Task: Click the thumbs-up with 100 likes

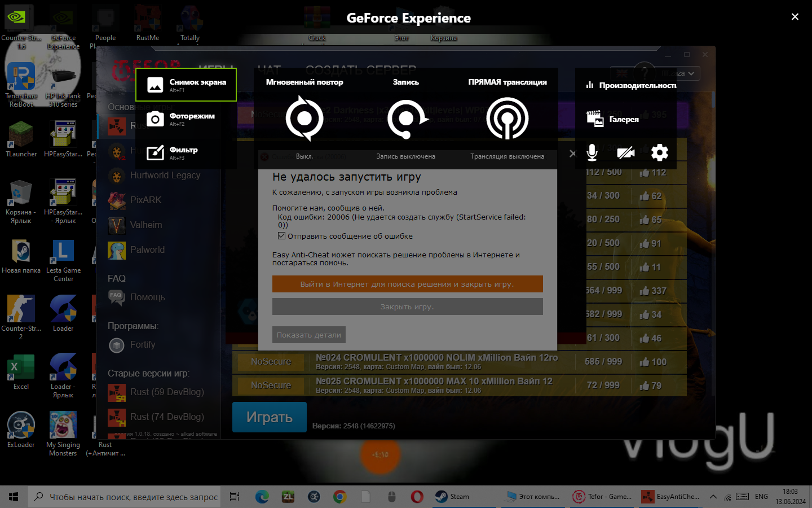Action: (x=644, y=361)
